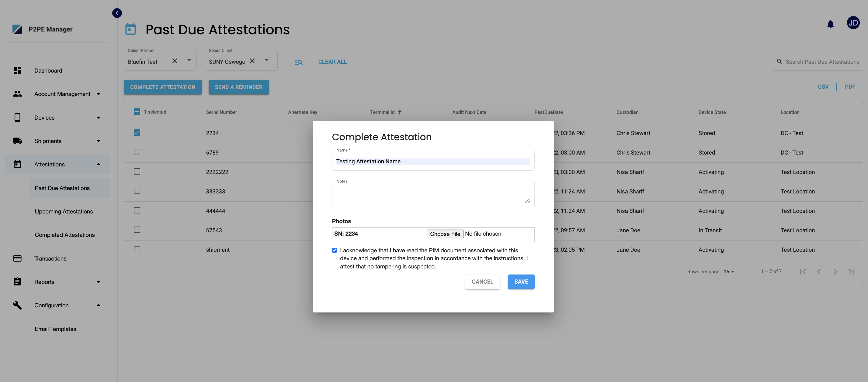This screenshot has height=382, width=868.
Task: Open Upcoming Attestations page
Action: pyautogui.click(x=64, y=211)
